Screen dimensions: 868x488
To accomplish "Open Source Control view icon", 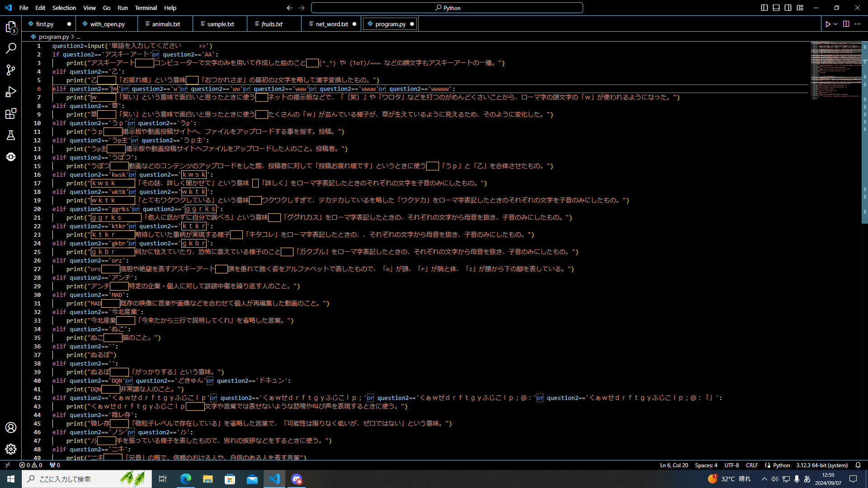I will (x=11, y=70).
